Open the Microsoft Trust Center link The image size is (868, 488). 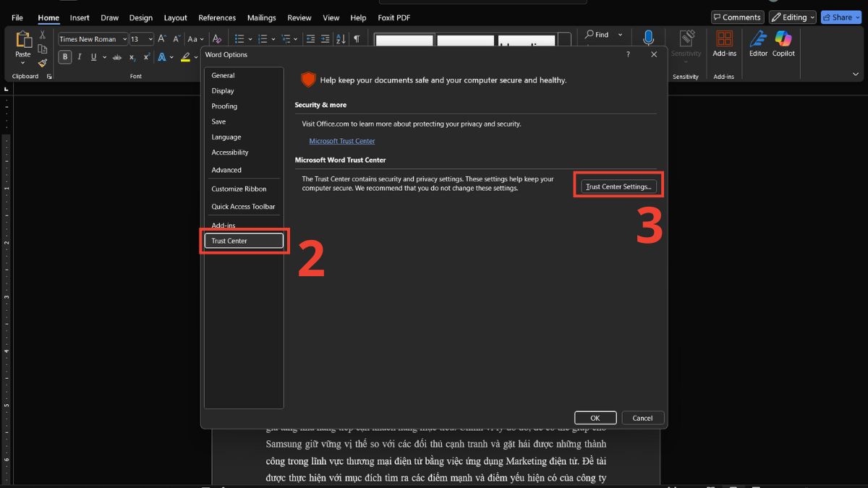[x=342, y=141]
